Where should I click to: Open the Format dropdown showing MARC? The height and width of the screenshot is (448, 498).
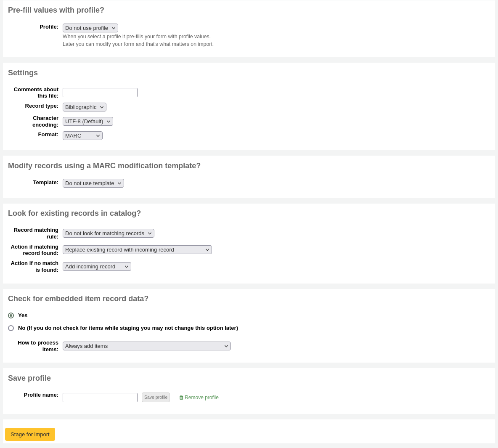click(x=82, y=135)
